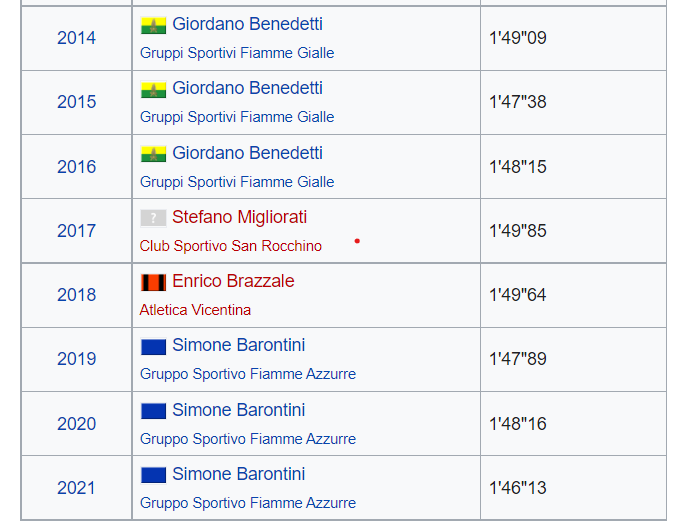Click the red-black striped flag beside Enrico Brazzale

(153, 282)
